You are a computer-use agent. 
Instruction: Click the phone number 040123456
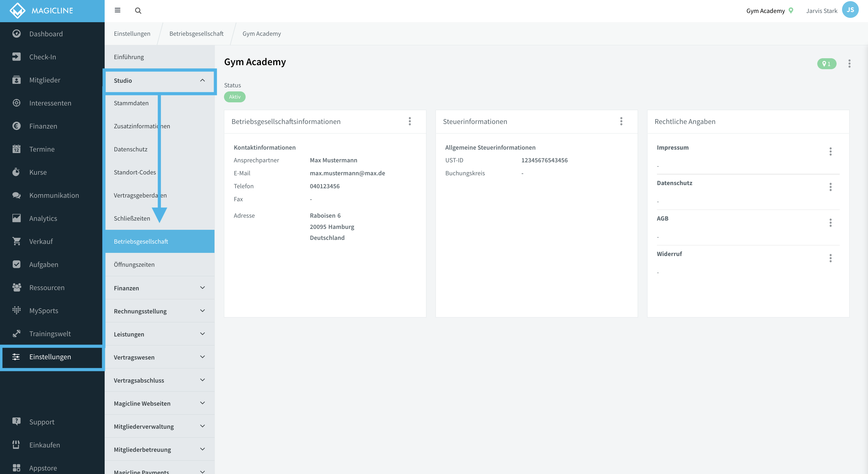pyautogui.click(x=325, y=186)
